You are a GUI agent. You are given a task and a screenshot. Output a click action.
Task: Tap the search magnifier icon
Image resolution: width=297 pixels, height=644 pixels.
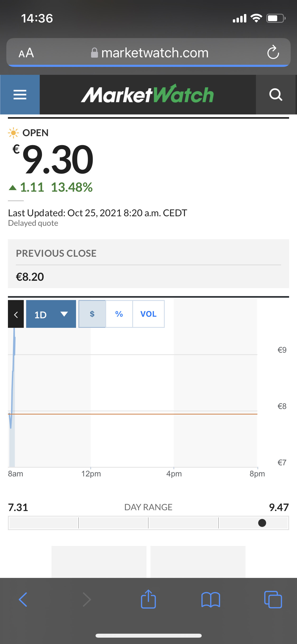coord(276,95)
